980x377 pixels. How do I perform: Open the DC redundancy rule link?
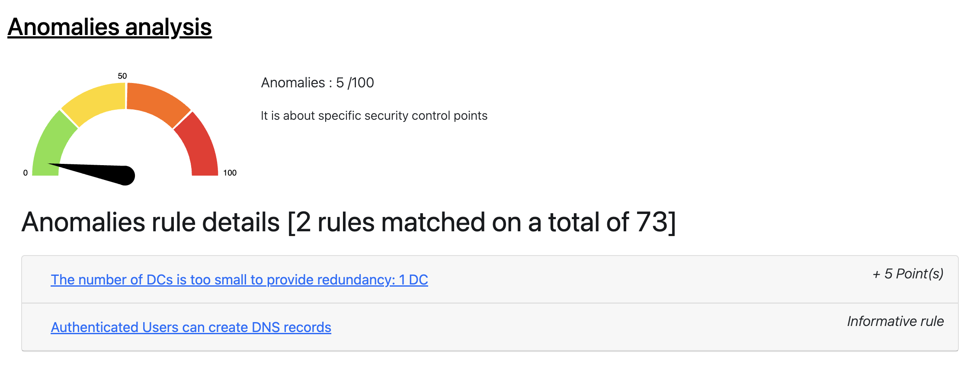[239, 280]
